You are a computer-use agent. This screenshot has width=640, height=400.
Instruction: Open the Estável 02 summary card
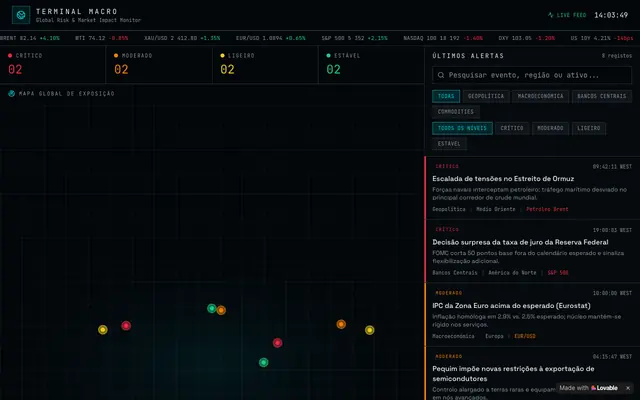tap(371, 64)
